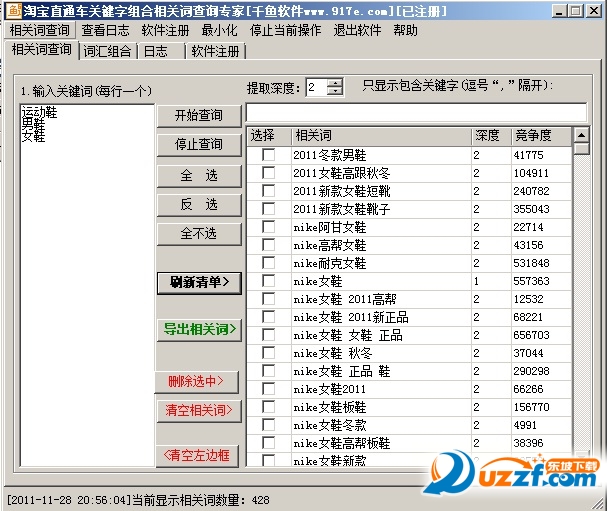Check the box for nike女鞋板鞋

(x=268, y=407)
